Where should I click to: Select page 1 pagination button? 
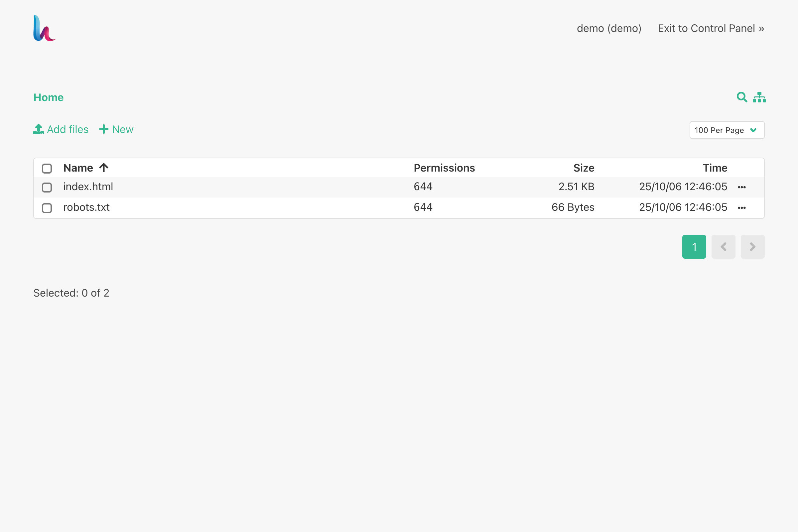pos(694,247)
